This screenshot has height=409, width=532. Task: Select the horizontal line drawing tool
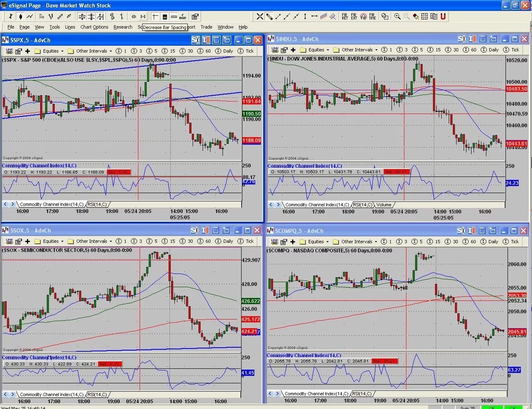(x=314, y=17)
